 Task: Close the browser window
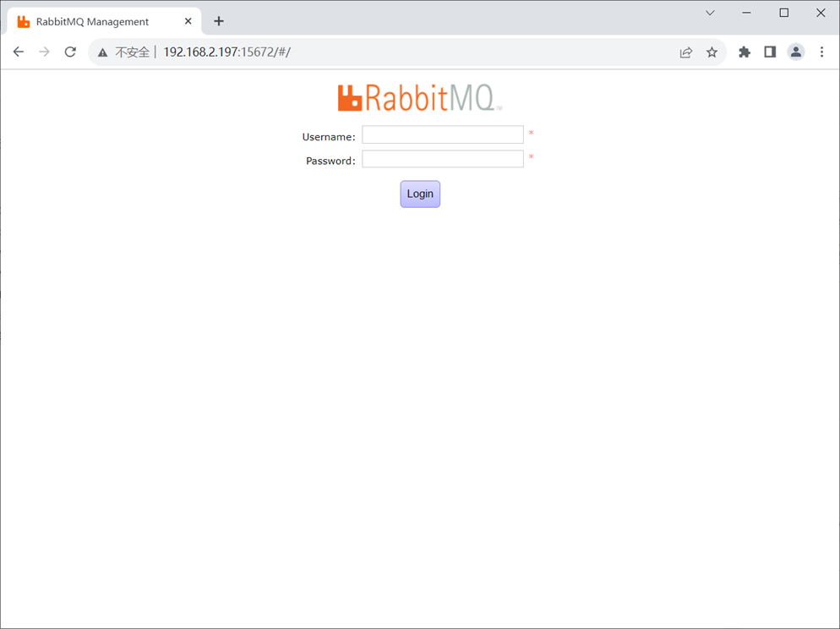pos(821,13)
